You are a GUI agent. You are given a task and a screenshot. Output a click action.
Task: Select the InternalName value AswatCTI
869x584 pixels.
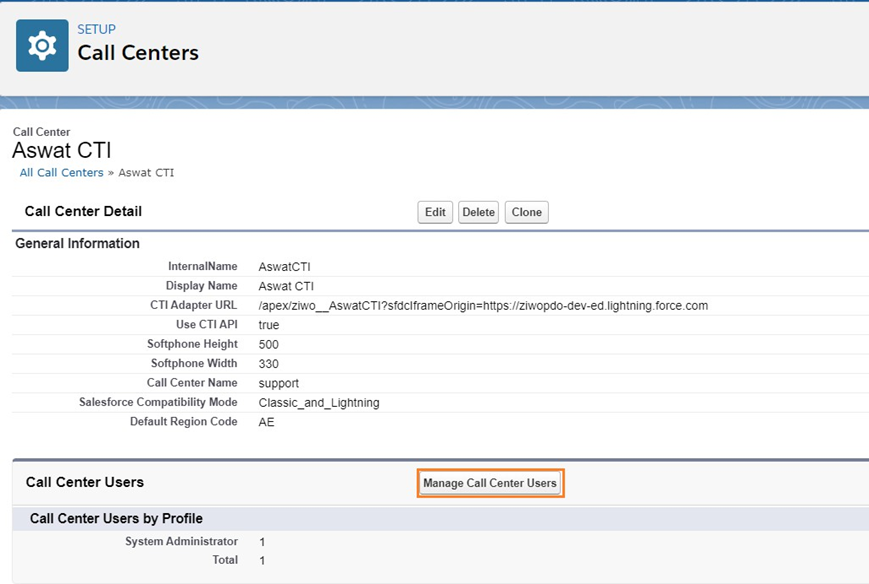pyautogui.click(x=284, y=267)
